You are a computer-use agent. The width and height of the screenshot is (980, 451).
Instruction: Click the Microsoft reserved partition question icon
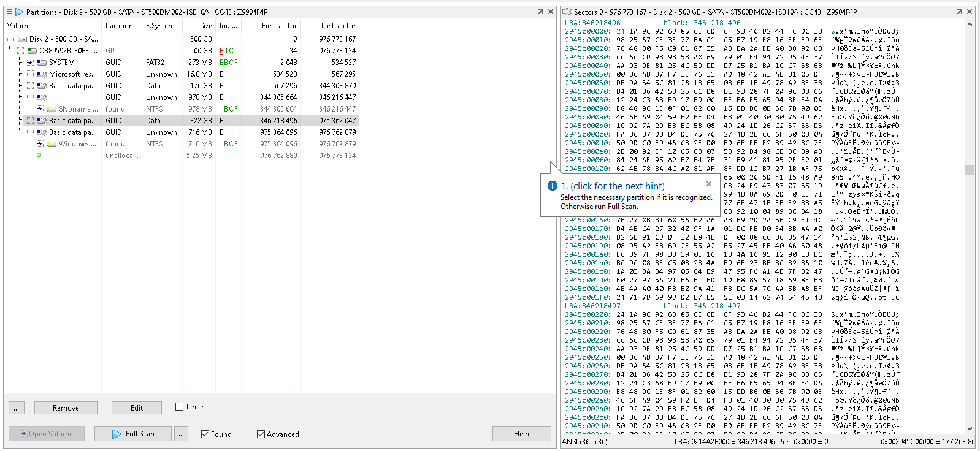click(x=42, y=74)
